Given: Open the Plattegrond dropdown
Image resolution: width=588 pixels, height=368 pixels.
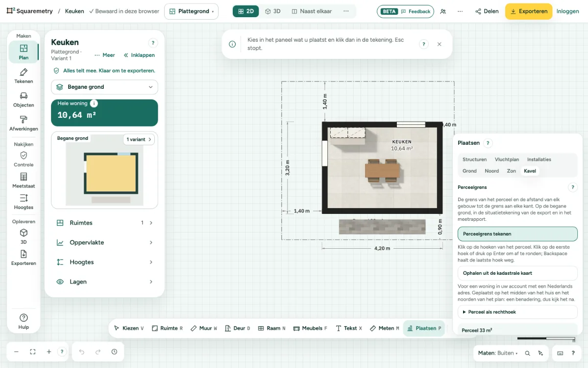Looking at the screenshot, I should tap(192, 11).
